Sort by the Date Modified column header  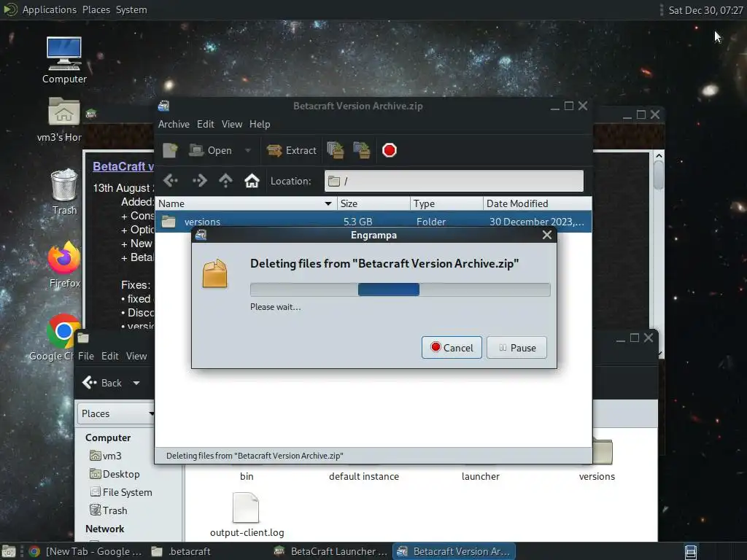point(538,204)
